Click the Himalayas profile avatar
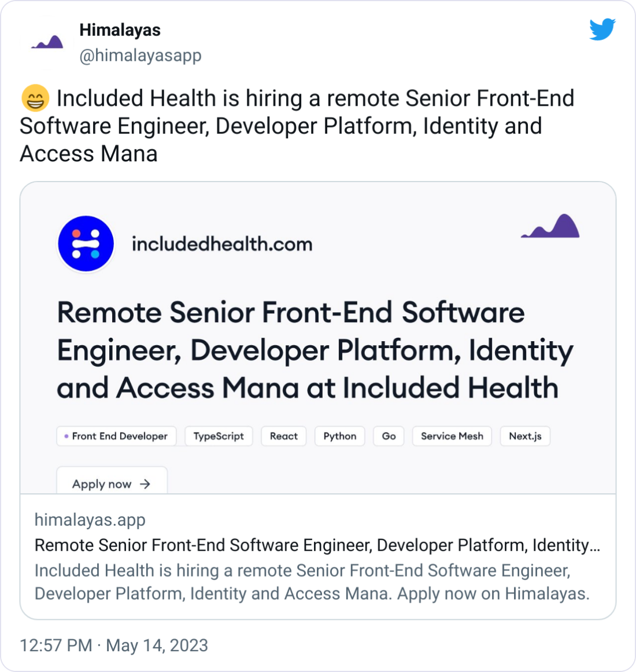The image size is (636, 672). (46, 42)
